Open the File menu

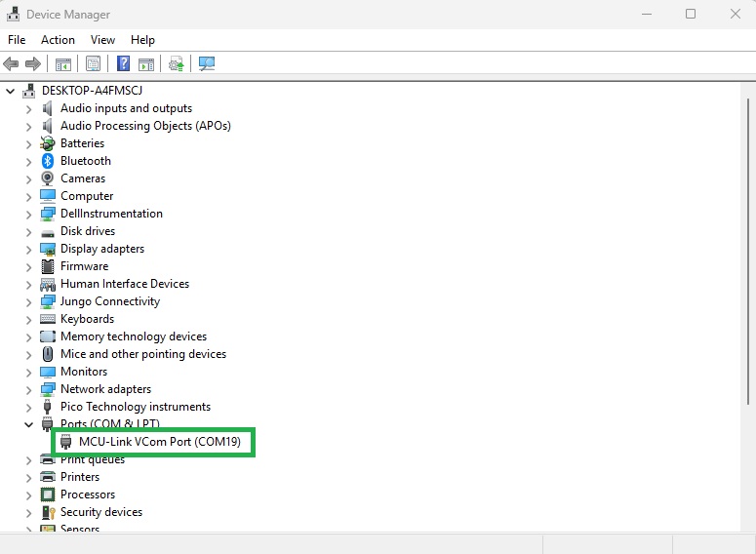[x=17, y=40]
